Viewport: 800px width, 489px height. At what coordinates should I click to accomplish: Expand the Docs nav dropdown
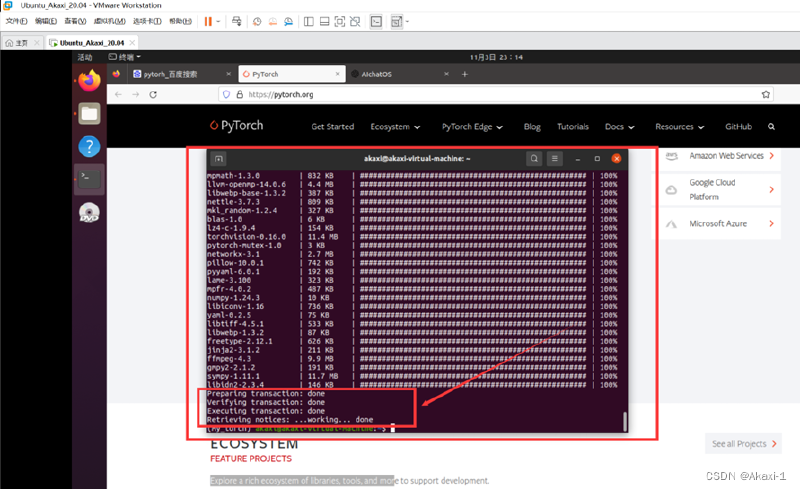(x=619, y=127)
